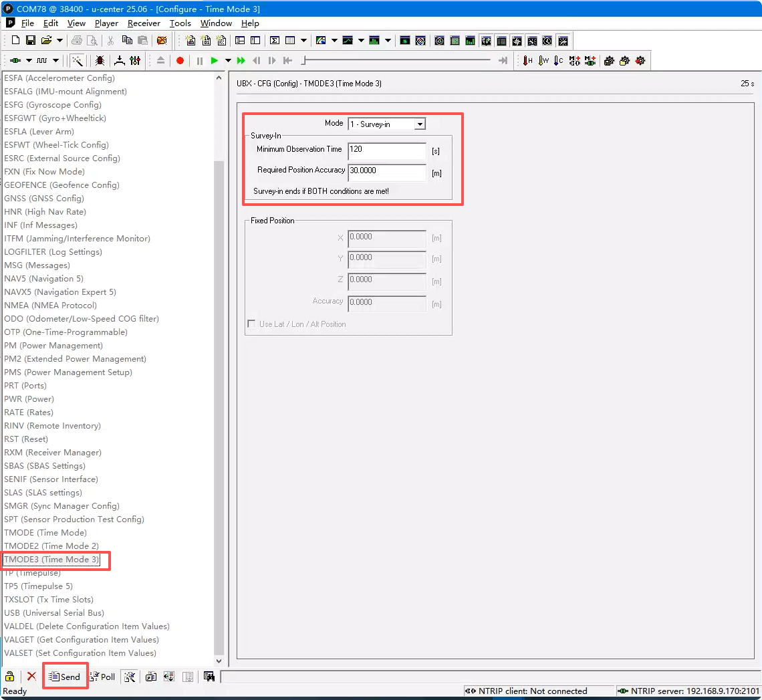
Task: Click the Open folder toolbar icon
Action: click(x=46, y=40)
